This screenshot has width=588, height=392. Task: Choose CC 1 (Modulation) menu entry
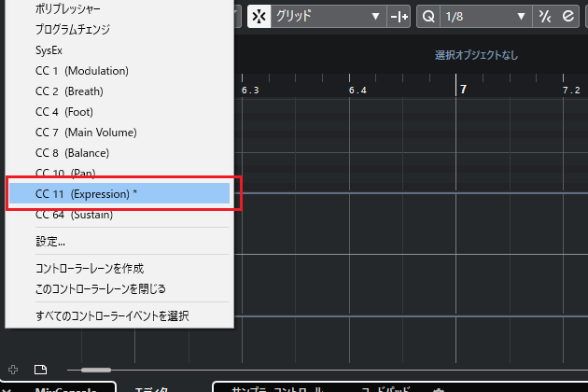pyautogui.click(x=82, y=71)
